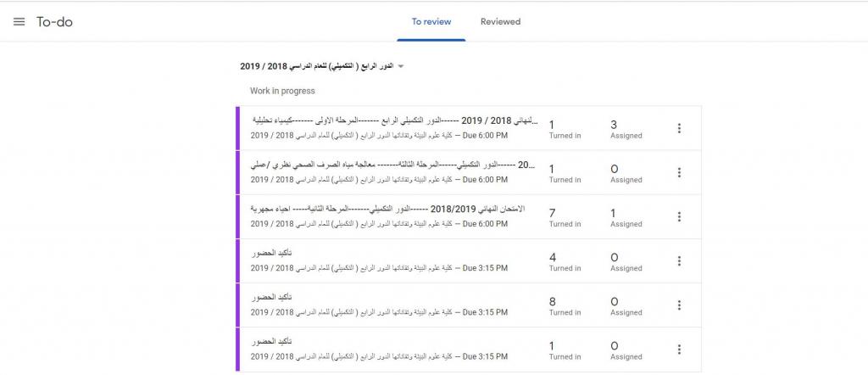The width and height of the screenshot is (868, 375).
Task: Switch to the Reviewed tab
Action: coord(500,22)
